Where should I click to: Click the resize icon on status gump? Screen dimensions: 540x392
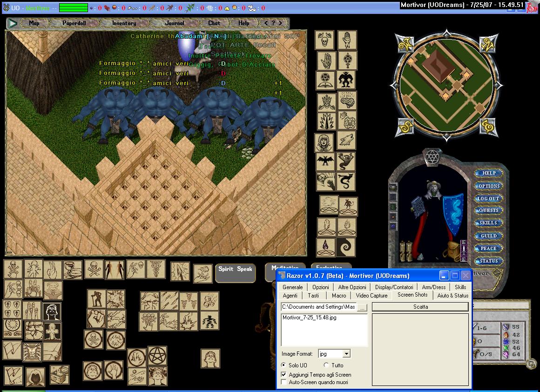531,363
